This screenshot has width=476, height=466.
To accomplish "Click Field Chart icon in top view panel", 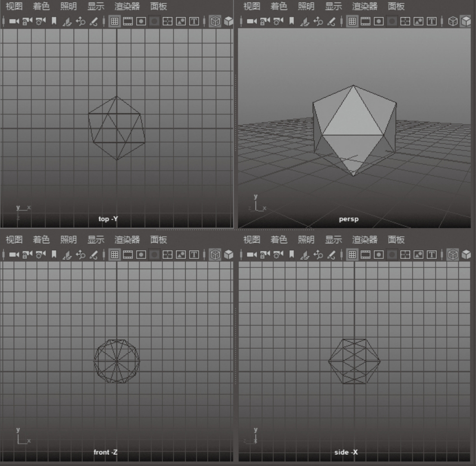I will [x=168, y=21].
